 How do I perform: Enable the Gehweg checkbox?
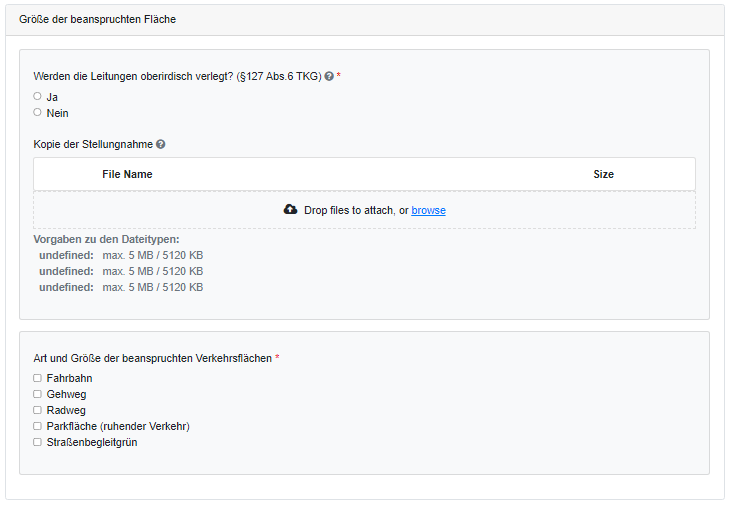[x=38, y=394]
